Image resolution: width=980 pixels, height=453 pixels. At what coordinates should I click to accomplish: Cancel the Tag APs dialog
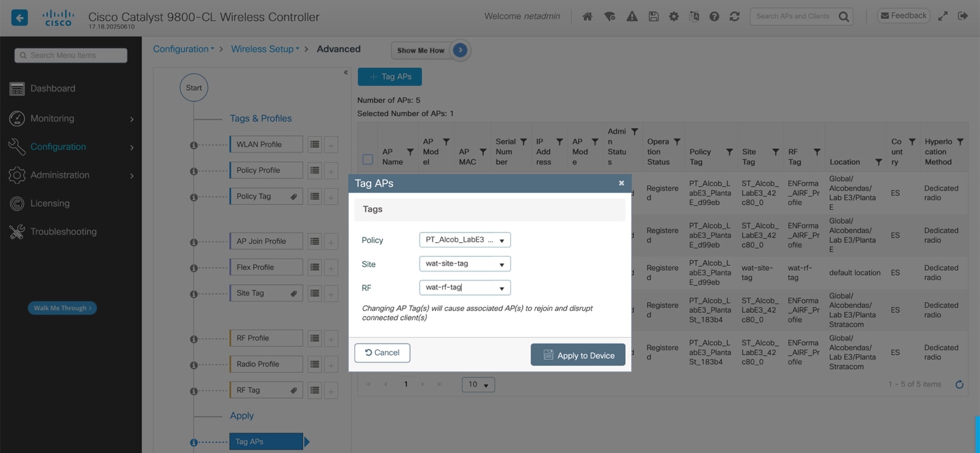[382, 352]
